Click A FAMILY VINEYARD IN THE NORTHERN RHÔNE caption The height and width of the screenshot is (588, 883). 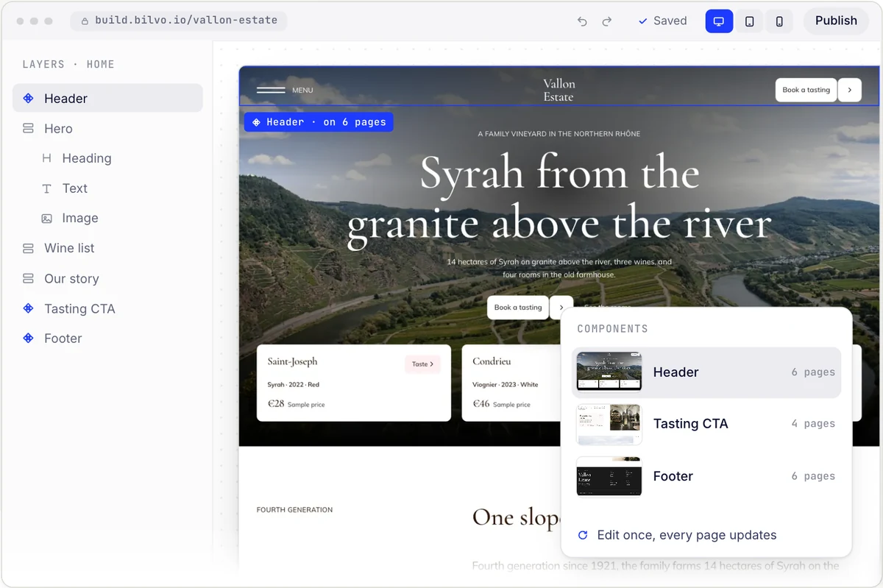(559, 134)
